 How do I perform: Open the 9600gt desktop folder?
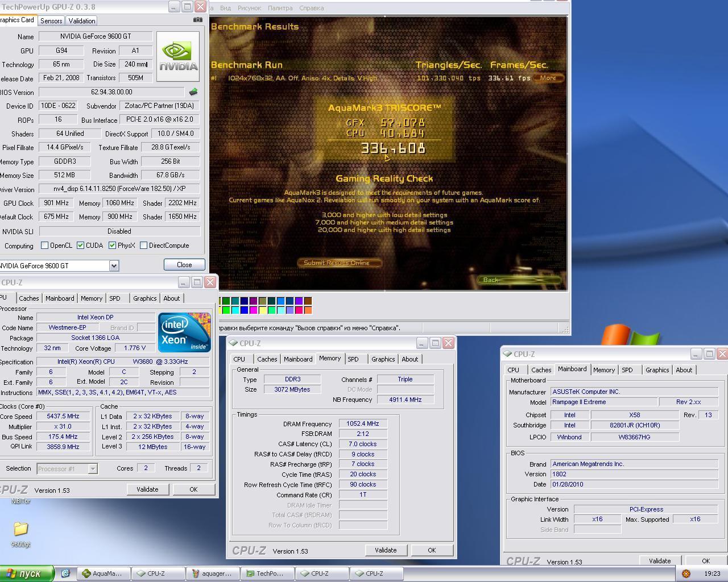coord(20,534)
